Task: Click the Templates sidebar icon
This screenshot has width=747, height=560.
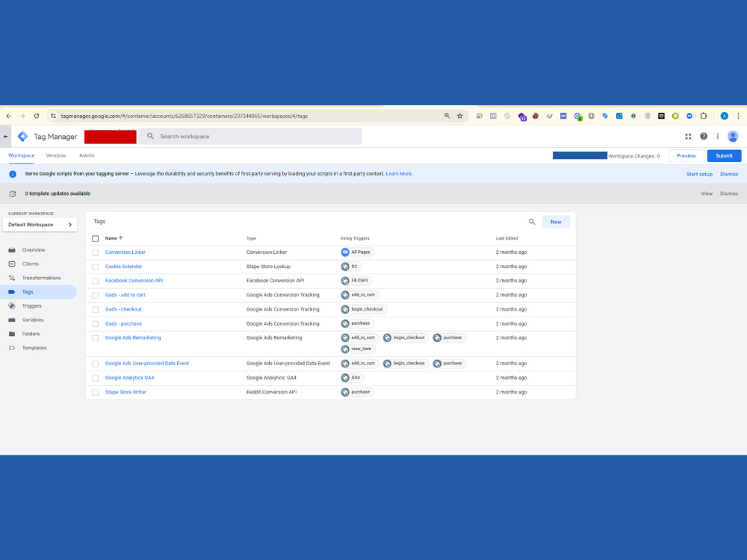Action: 12,348
